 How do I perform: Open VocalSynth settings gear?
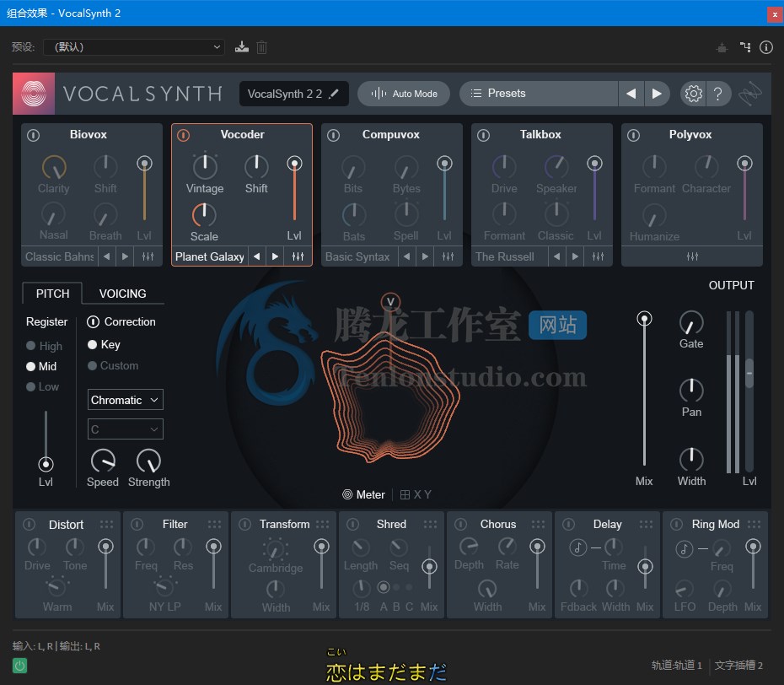point(694,94)
